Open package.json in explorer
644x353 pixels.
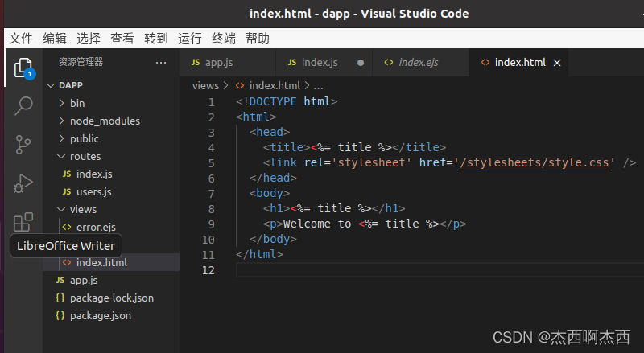[111, 316]
